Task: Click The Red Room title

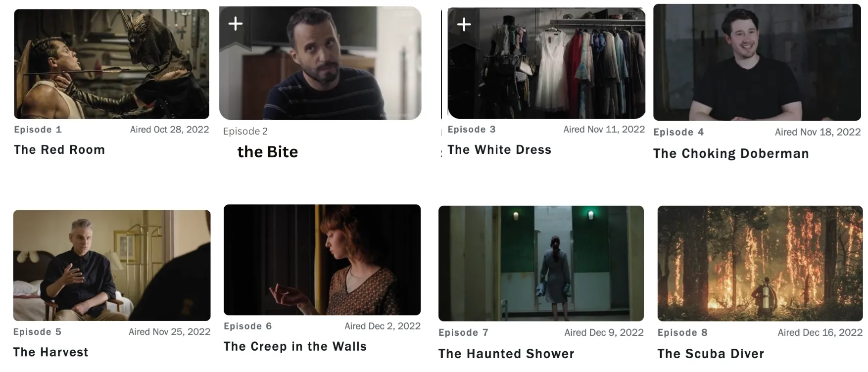Action: click(59, 150)
